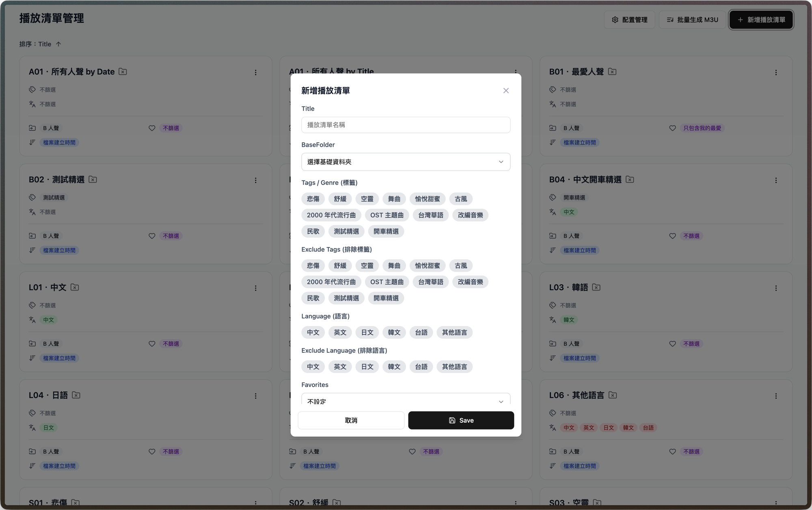Toggle 悲傷 tag under Tags / Genre
The width and height of the screenshot is (812, 510).
[x=313, y=199]
